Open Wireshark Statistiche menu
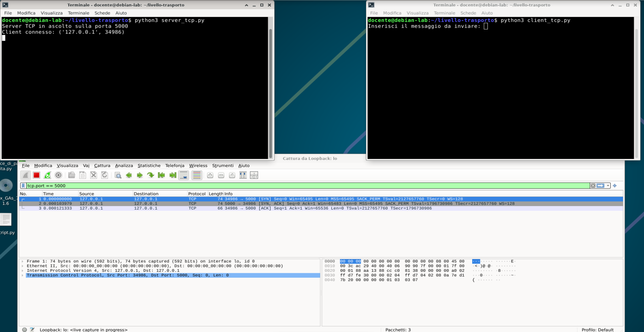 (149, 166)
